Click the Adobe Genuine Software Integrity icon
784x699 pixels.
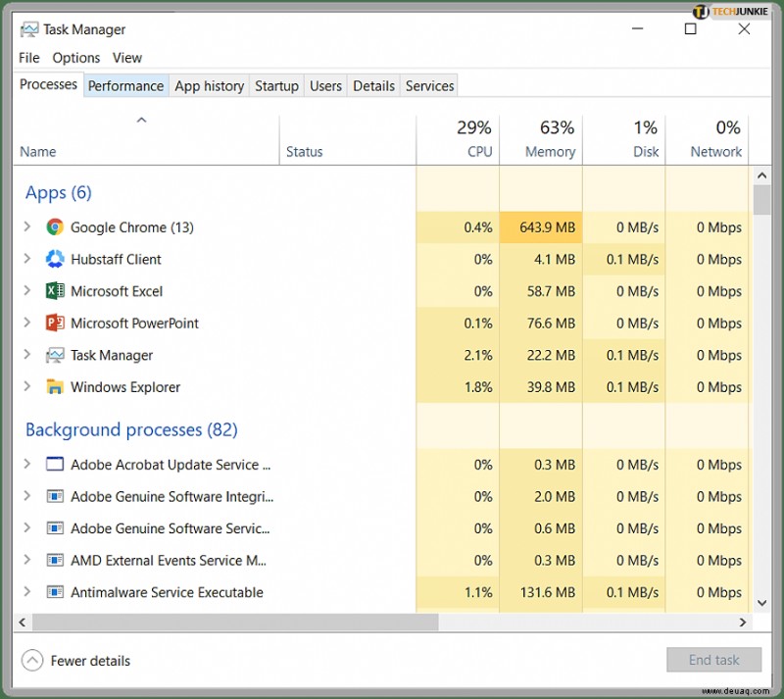pos(55,496)
